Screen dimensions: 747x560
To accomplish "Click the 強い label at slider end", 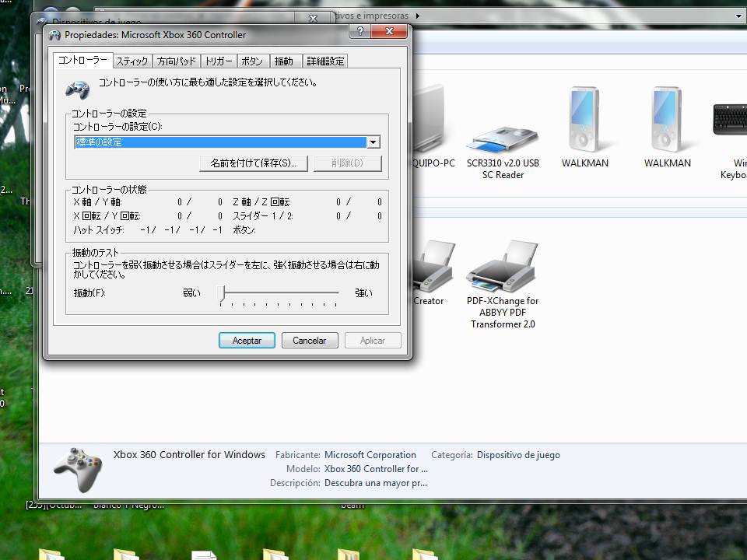I will point(363,293).
